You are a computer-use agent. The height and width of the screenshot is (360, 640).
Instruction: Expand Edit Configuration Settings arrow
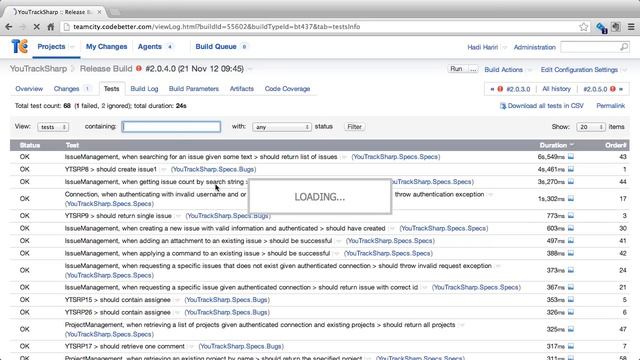click(x=624, y=70)
